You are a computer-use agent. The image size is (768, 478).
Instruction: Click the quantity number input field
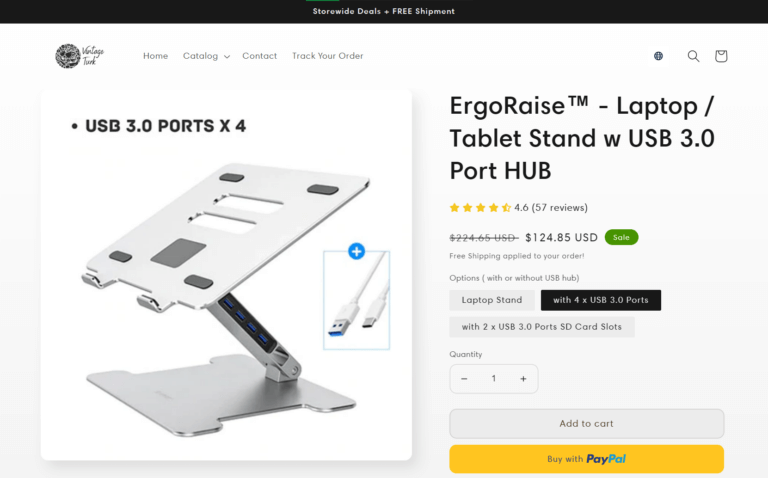coord(494,379)
